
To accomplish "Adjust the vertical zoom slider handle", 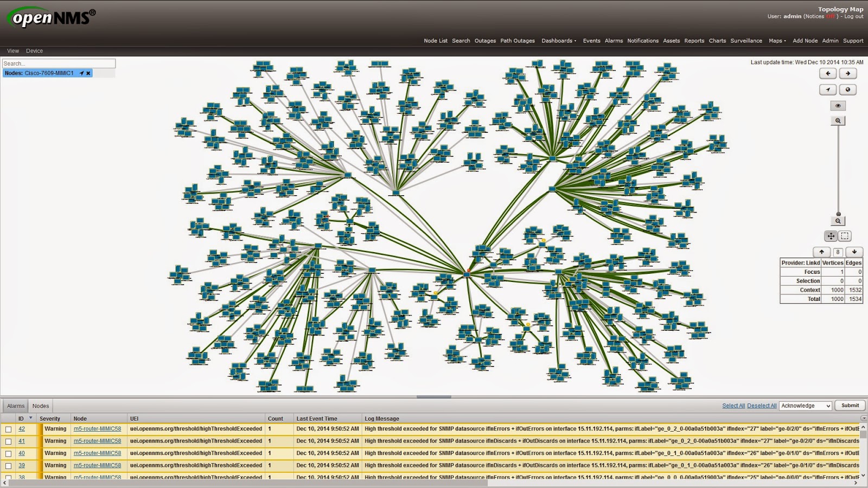I will (839, 214).
